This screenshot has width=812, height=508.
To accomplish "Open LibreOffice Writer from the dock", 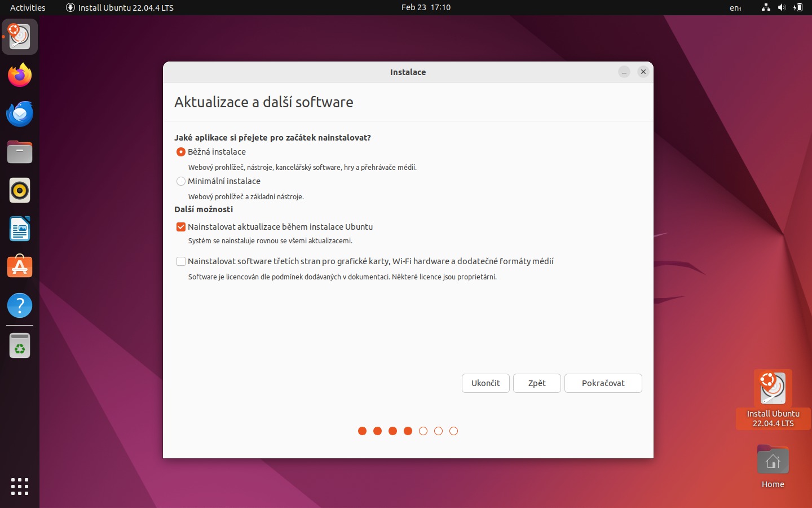I will pos(20,229).
